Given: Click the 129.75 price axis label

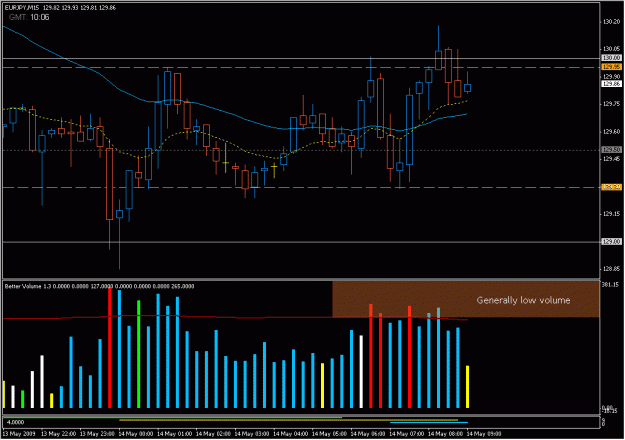Looking at the screenshot, I should tap(611, 104).
